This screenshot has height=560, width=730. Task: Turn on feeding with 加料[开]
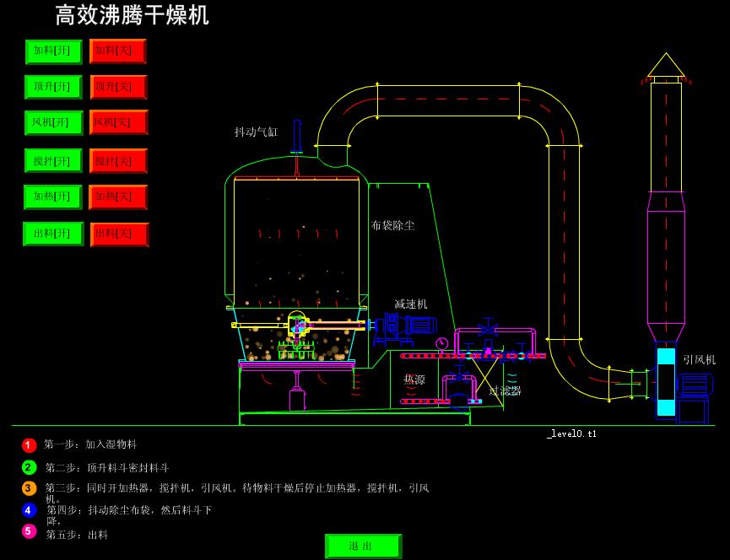coord(53,51)
